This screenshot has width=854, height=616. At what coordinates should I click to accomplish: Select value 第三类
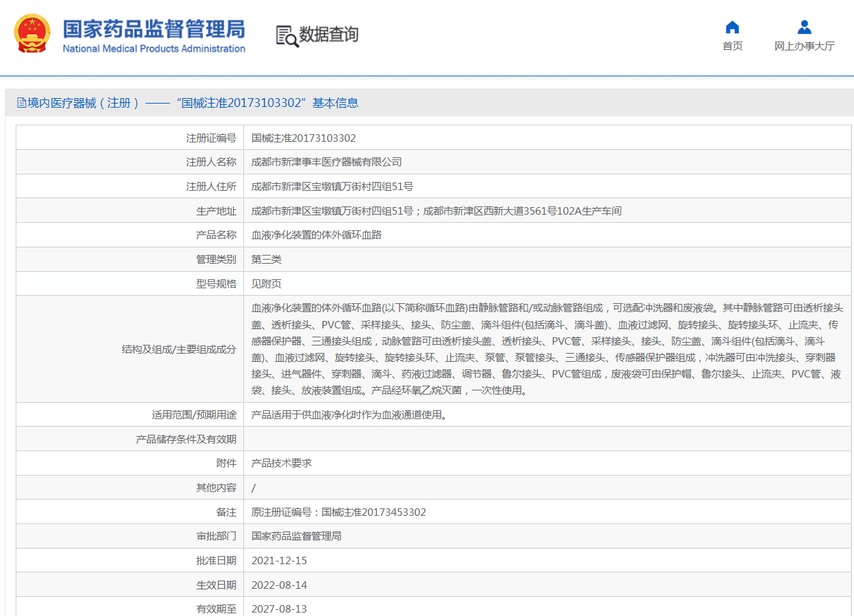coord(266,260)
